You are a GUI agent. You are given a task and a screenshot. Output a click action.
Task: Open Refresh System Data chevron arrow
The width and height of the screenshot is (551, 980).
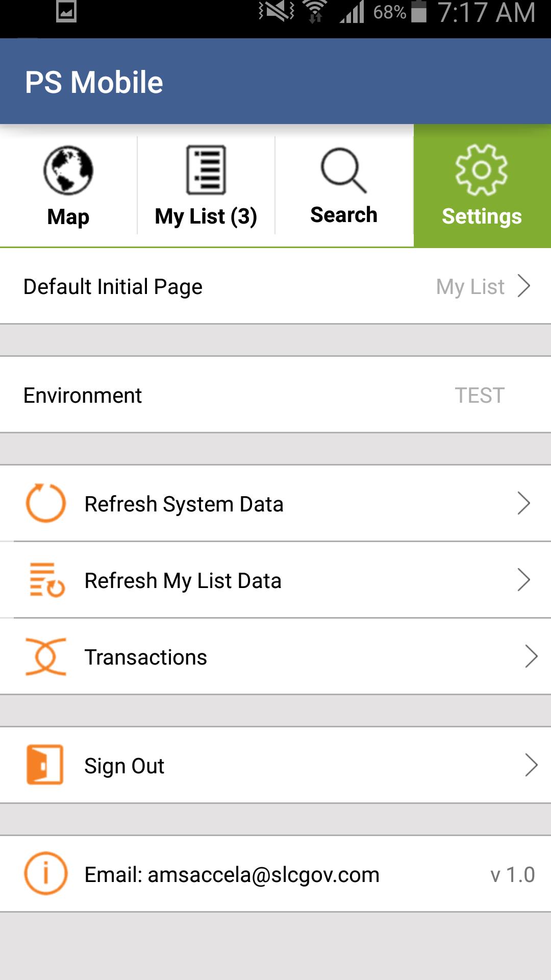click(x=524, y=503)
